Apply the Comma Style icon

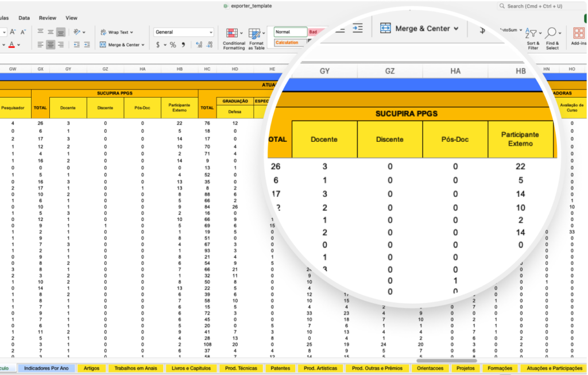point(183,45)
